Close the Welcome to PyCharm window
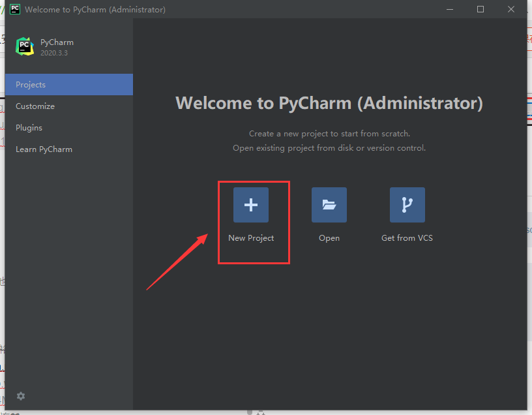 511,9
